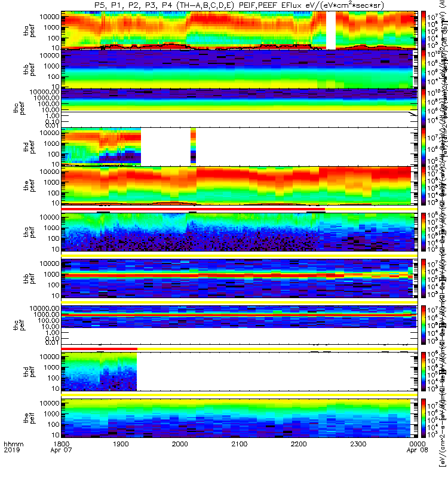Select the 'thd peif' axis label
This screenshot has height=478, width=448.
[x=29, y=372]
